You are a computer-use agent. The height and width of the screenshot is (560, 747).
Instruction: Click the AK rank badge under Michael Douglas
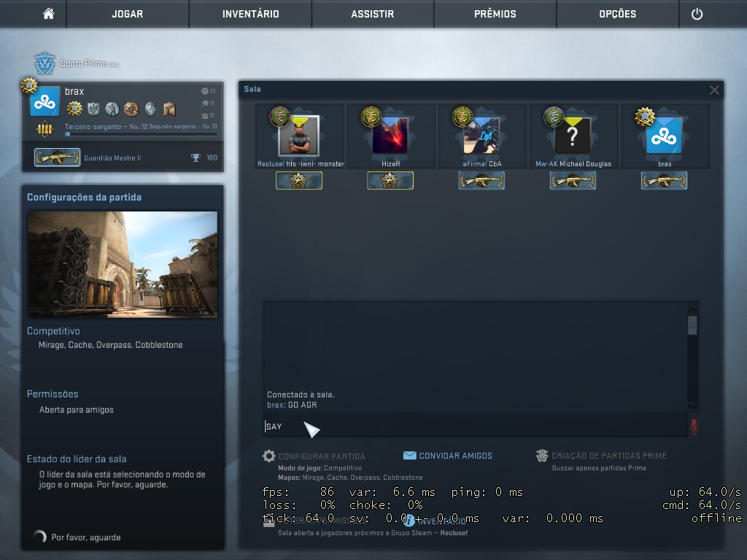tap(573, 181)
